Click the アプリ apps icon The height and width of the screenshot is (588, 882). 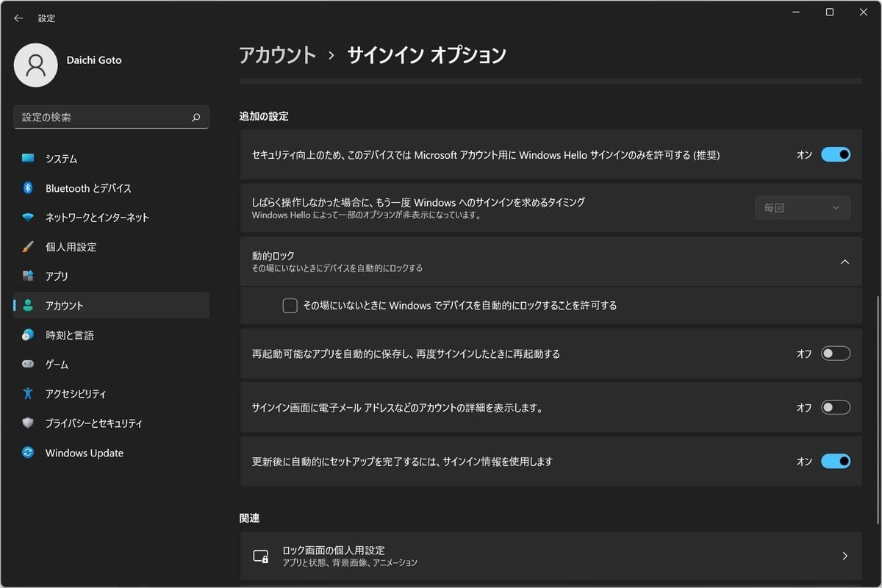[28, 276]
